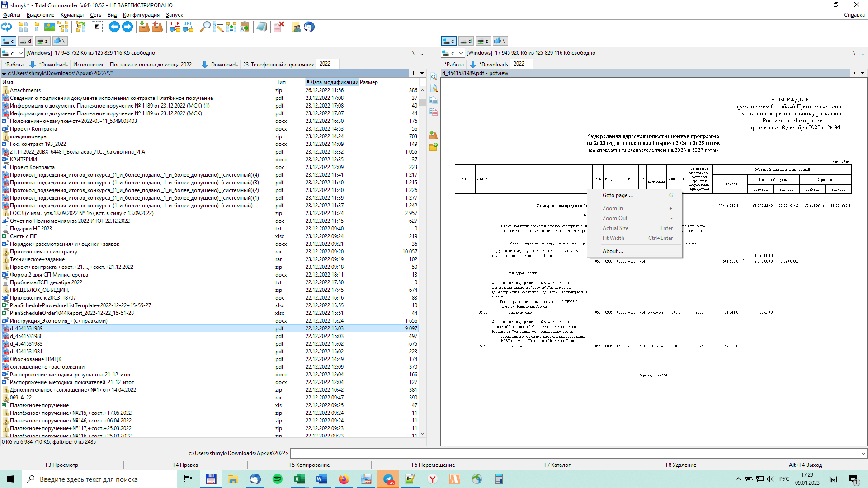Click the Pack files archive icon

144,27
